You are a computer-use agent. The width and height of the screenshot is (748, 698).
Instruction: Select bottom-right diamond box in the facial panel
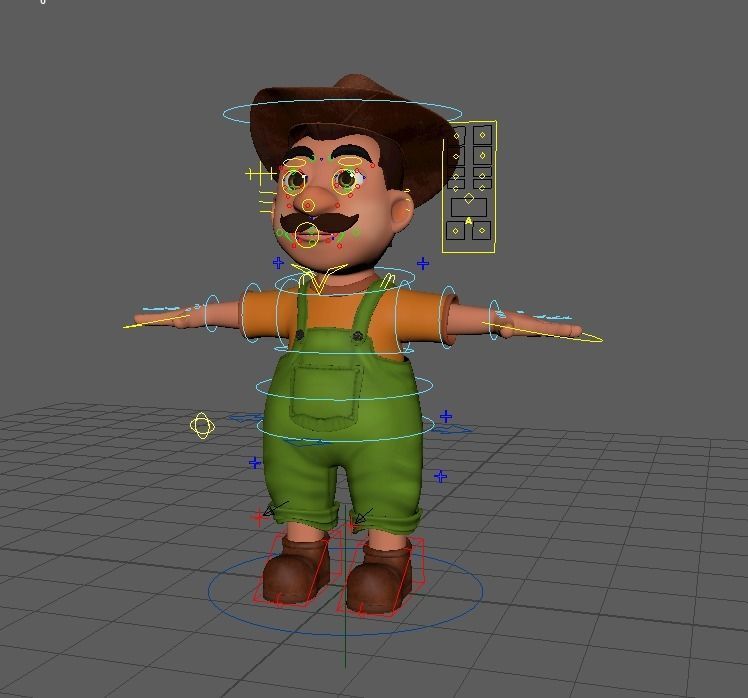tap(482, 230)
